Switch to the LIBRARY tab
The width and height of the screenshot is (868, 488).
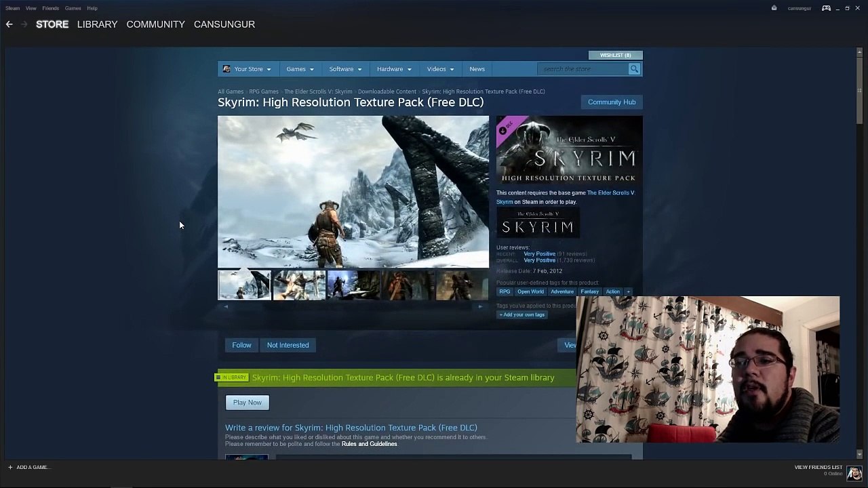click(97, 24)
